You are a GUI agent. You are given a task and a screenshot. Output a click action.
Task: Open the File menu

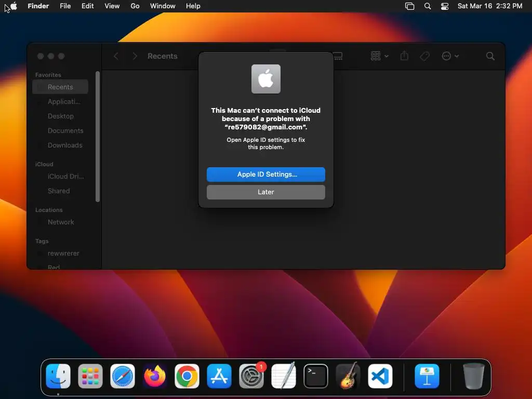pos(65,6)
